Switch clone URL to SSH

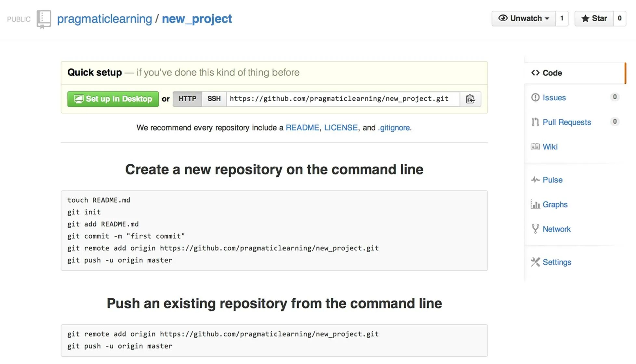click(x=214, y=99)
